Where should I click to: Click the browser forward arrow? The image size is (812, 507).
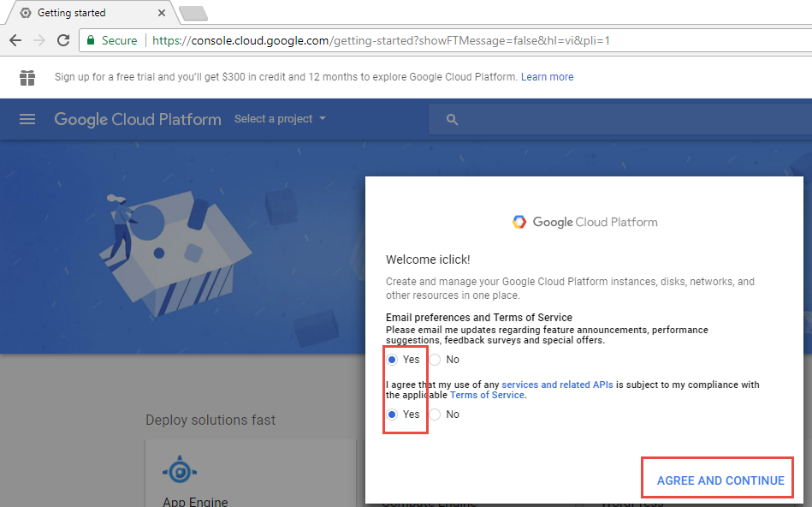pos(39,40)
